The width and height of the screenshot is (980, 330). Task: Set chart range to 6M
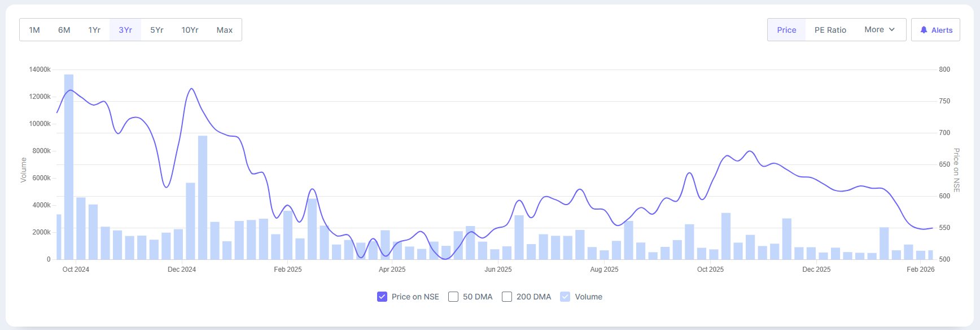(x=64, y=30)
